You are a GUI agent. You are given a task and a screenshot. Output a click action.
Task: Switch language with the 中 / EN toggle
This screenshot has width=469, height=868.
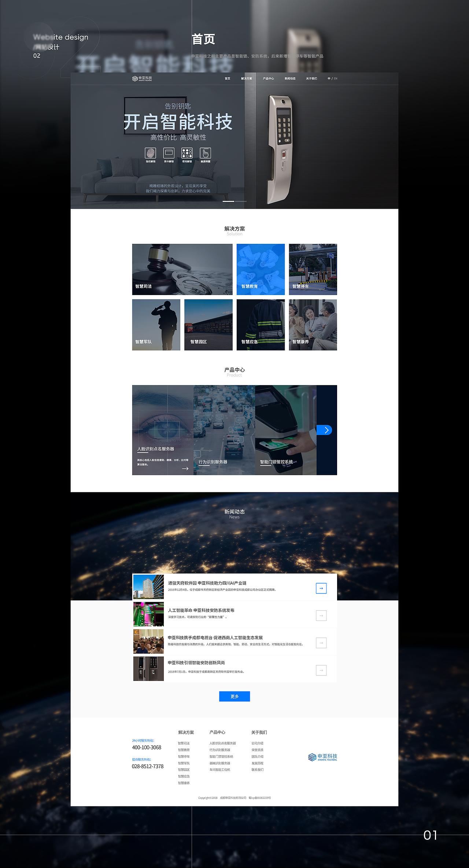click(332, 79)
